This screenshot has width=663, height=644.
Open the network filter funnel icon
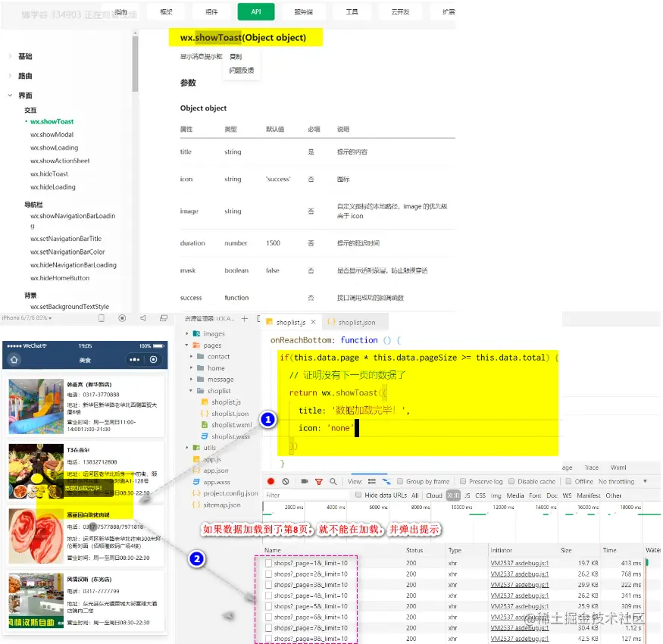point(319,482)
